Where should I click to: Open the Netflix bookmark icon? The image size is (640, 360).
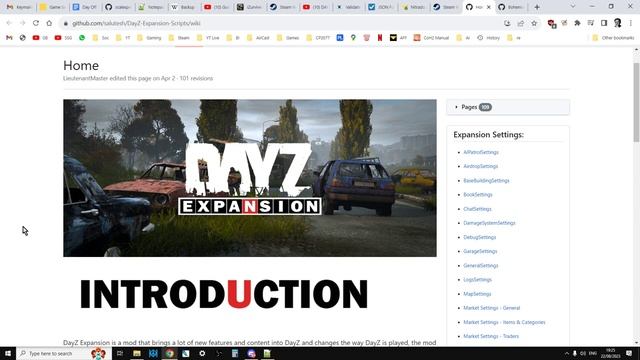point(380,38)
